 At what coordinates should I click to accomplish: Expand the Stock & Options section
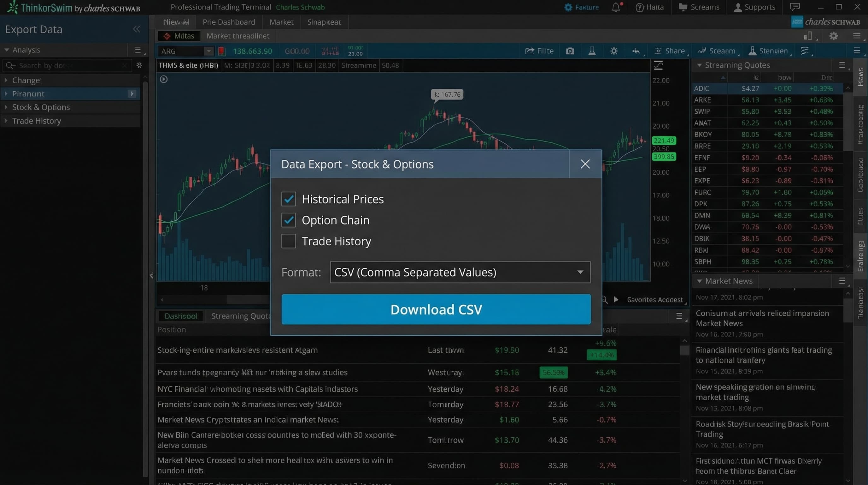pos(41,107)
